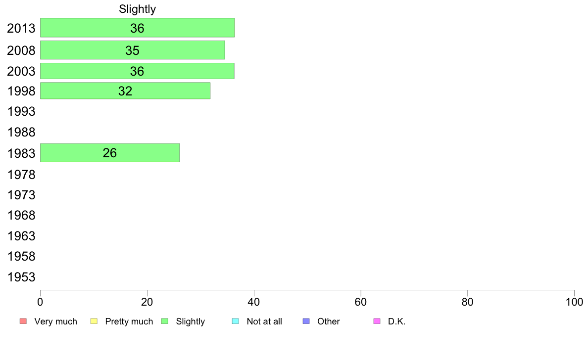Select the 1953 year label
The width and height of the screenshot is (588, 364).
(x=21, y=277)
